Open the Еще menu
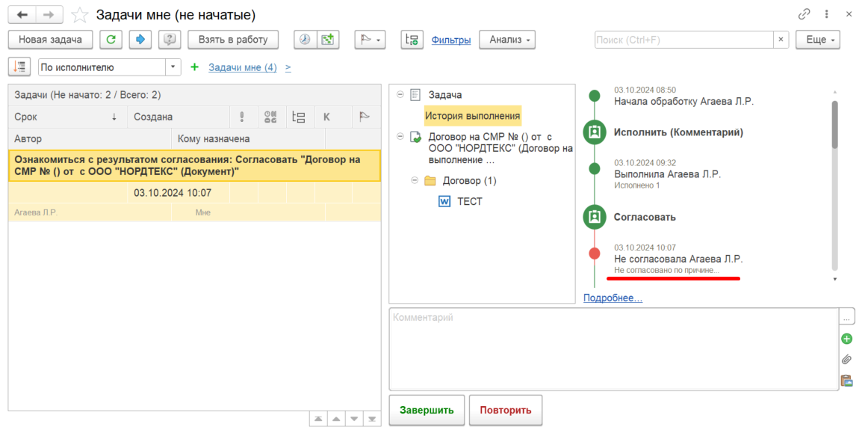Viewport: 868px width, 433px height. [x=818, y=40]
